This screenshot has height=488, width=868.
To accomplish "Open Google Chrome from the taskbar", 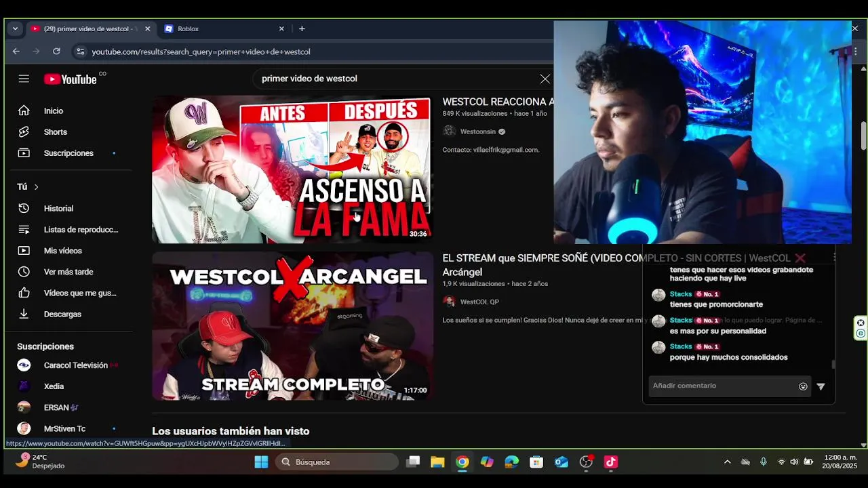I will 462,462.
